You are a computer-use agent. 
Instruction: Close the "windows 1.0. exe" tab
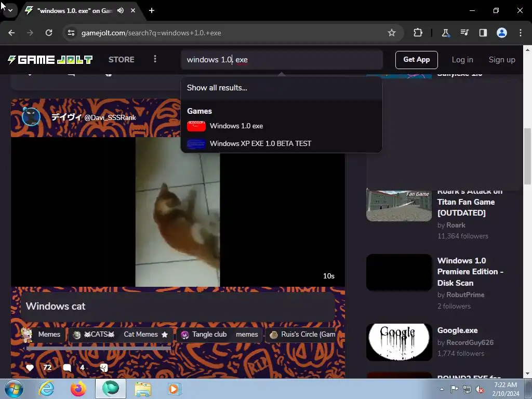133,10
